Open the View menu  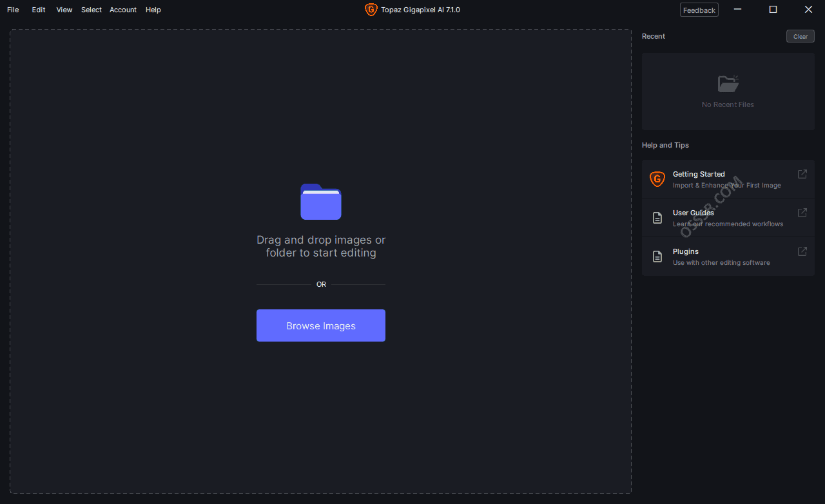pyautogui.click(x=64, y=10)
